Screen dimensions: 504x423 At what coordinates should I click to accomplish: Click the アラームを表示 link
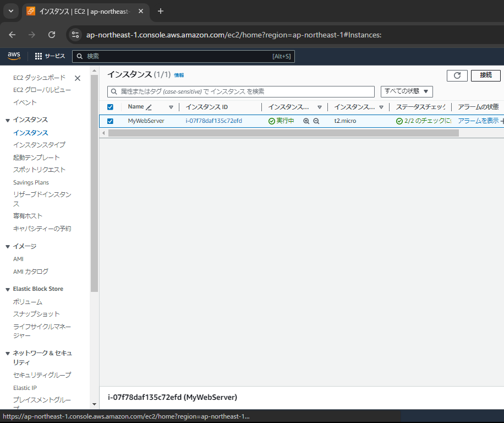478,121
